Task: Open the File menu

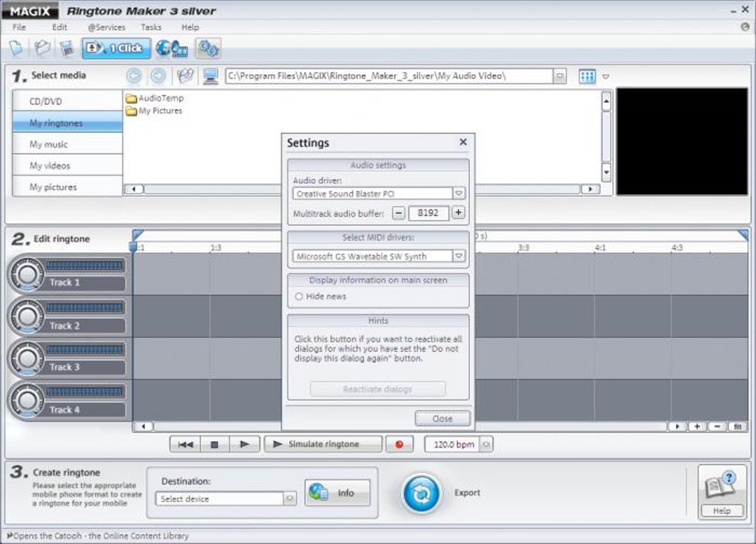Action: tap(19, 27)
